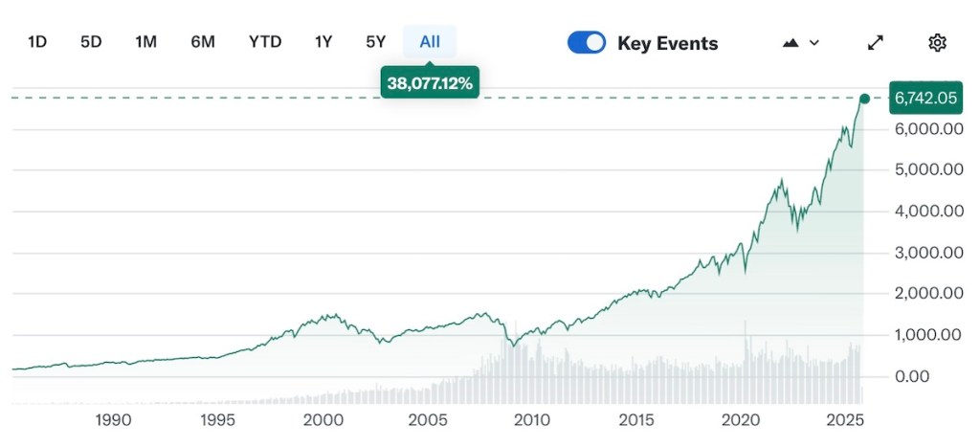Select the All time range
The height and width of the screenshot is (447, 980).
(x=430, y=41)
